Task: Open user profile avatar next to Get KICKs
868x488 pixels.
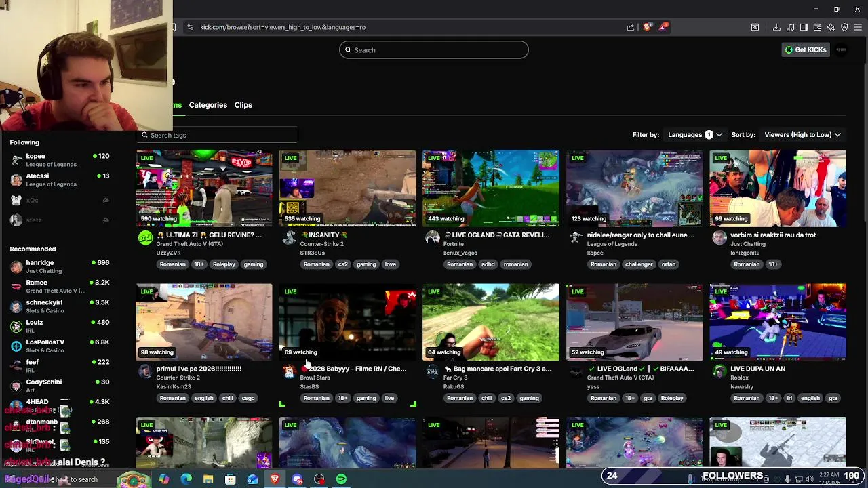Action: 842,49
